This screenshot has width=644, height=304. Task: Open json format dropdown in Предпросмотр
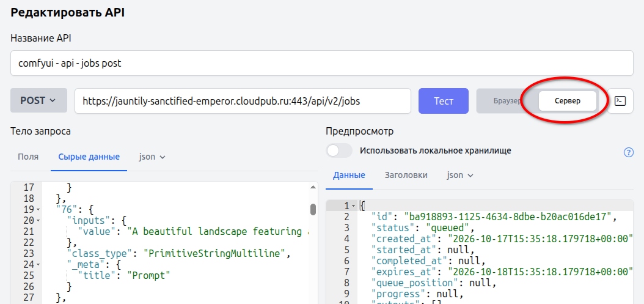[x=460, y=175]
